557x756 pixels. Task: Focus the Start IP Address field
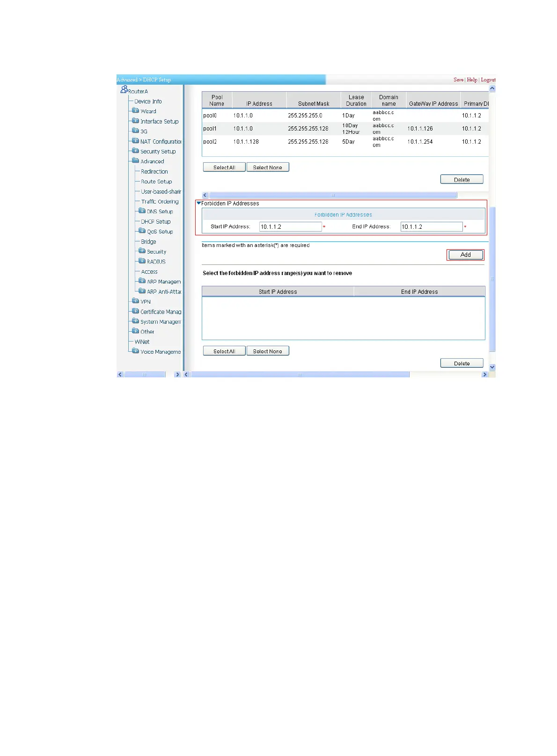(x=291, y=226)
